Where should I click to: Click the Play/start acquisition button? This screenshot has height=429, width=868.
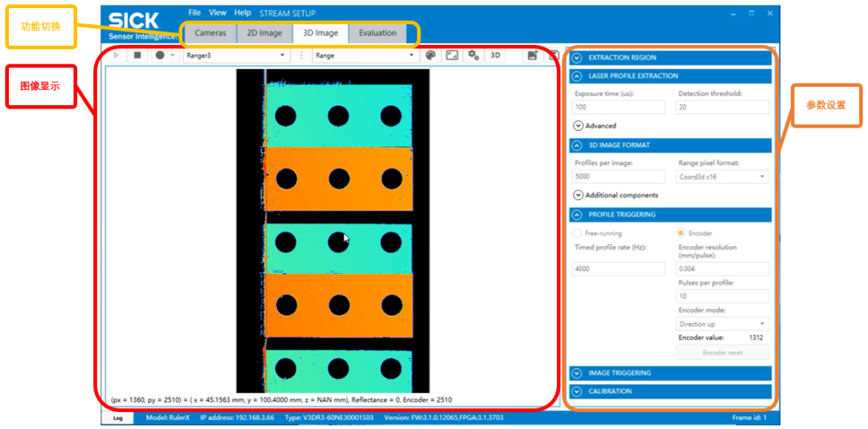coord(117,55)
